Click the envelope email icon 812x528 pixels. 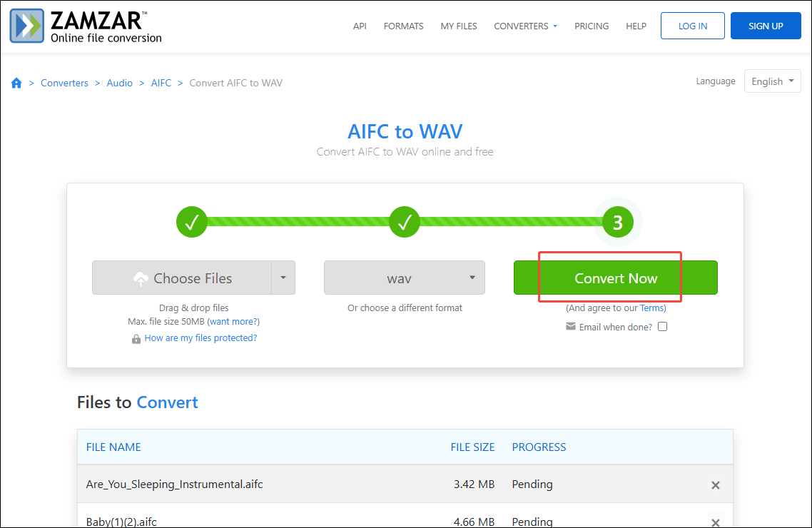(571, 327)
